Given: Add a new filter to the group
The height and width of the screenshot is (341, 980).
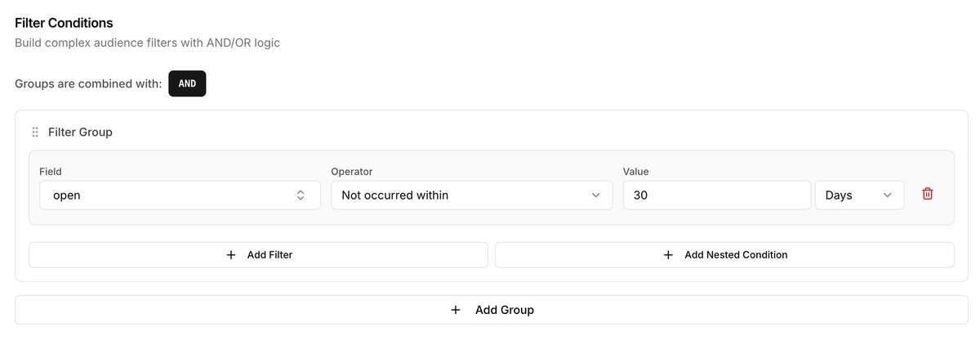Looking at the screenshot, I should tap(258, 255).
